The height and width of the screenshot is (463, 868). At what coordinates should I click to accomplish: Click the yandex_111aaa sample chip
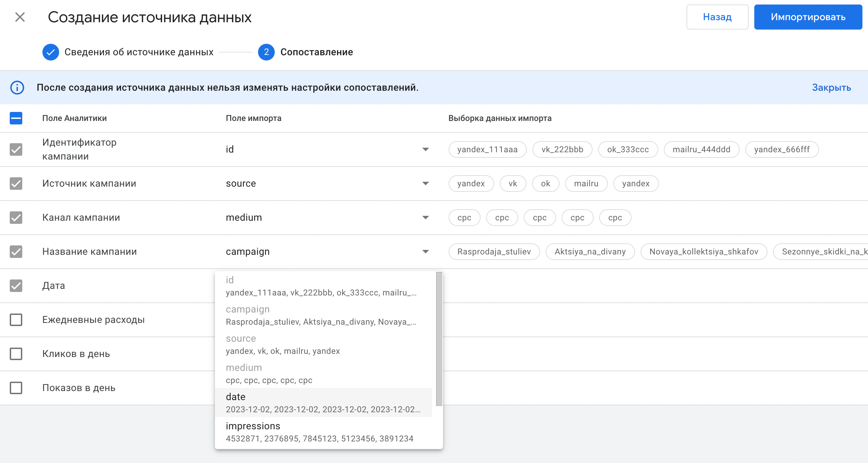pyautogui.click(x=488, y=149)
